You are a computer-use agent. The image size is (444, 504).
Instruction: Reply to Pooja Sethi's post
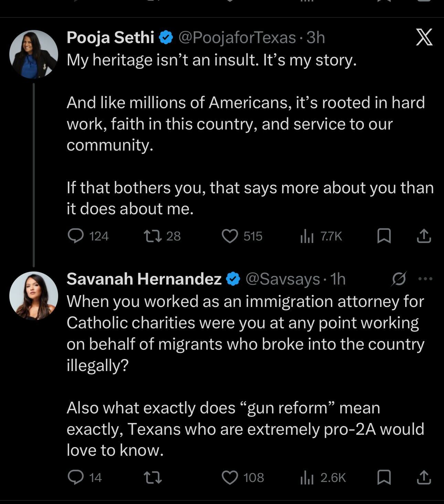coord(75,236)
